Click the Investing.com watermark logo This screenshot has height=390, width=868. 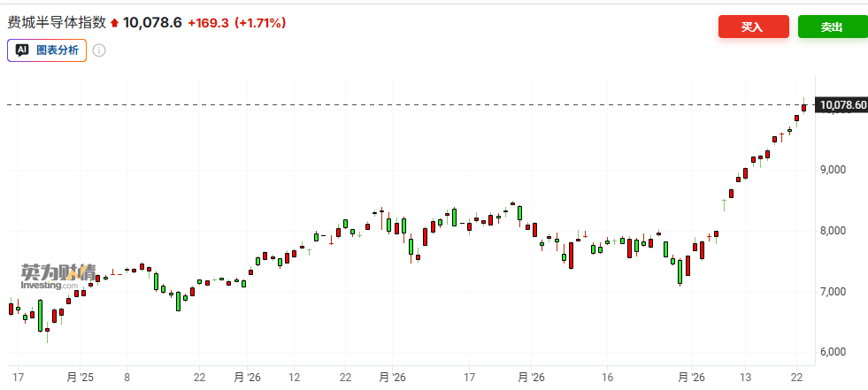click(57, 278)
